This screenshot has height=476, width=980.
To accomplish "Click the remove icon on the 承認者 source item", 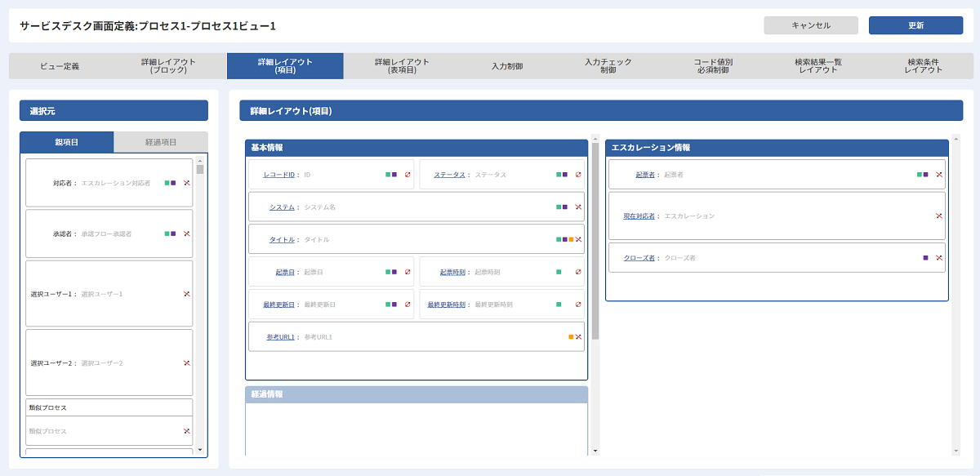I will tap(186, 234).
